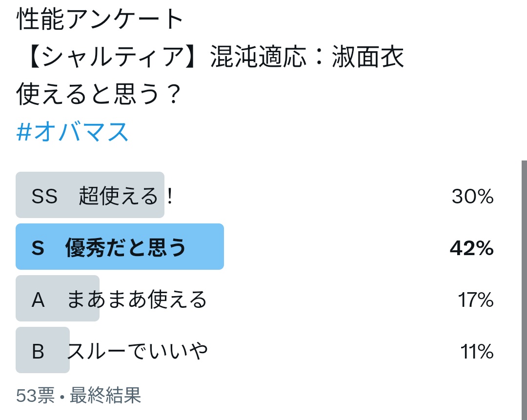Click the 30% result percentage
The image size is (527, 420).
tap(472, 196)
